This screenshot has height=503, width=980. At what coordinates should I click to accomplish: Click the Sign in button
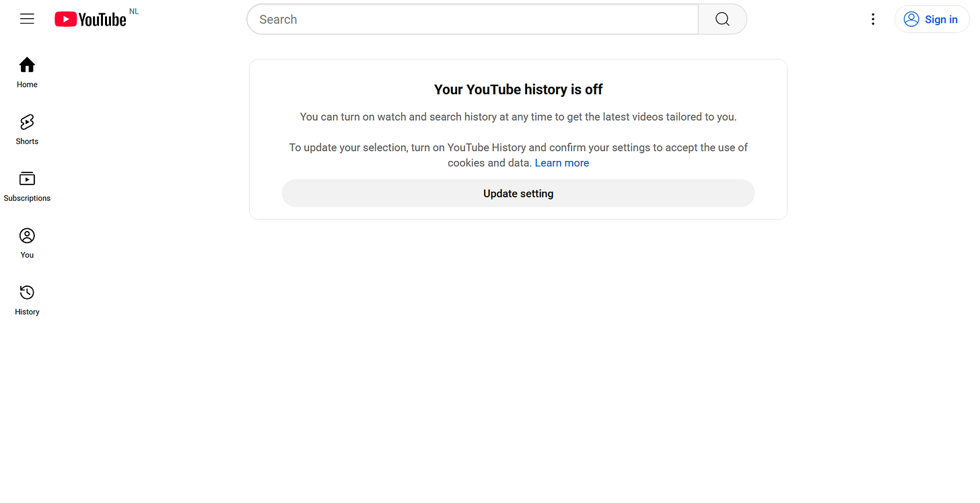coord(932,19)
